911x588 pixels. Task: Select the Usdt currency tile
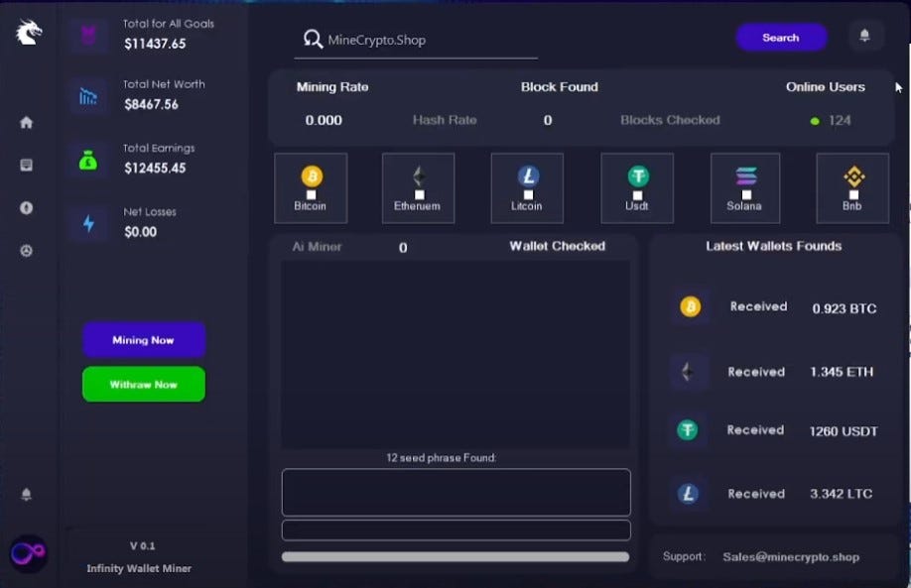pos(636,187)
